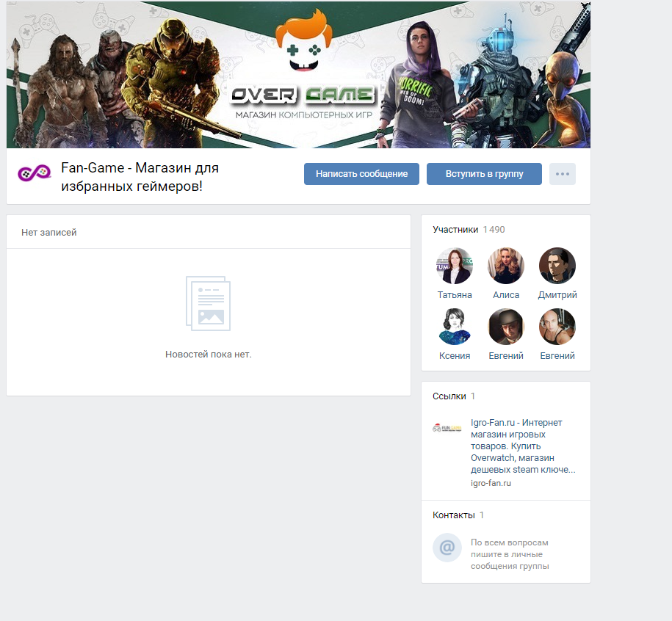Open the Ссылки links section heading
This screenshot has width=672, height=621.
[449, 396]
